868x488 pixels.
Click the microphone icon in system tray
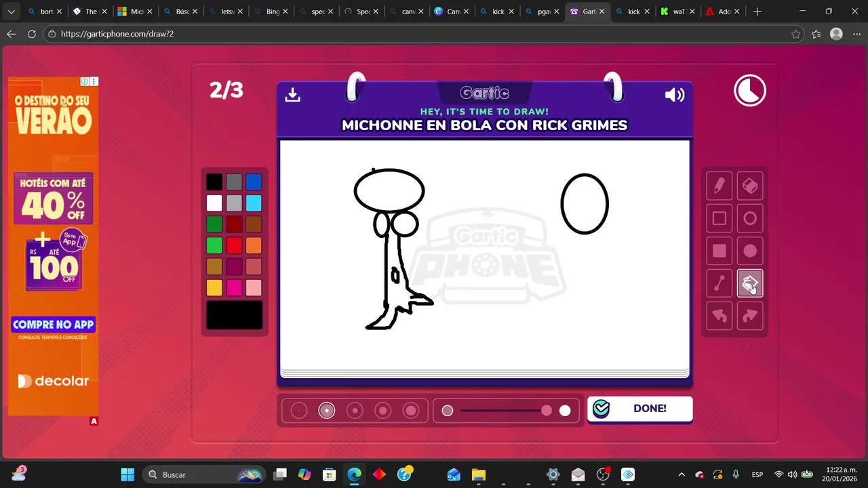point(736,474)
